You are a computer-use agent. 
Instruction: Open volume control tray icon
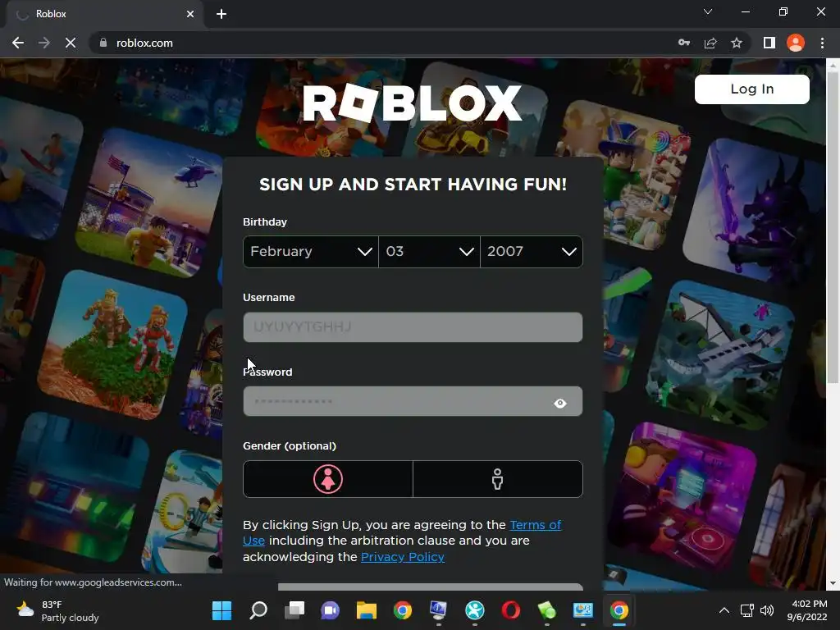tap(767, 610)
